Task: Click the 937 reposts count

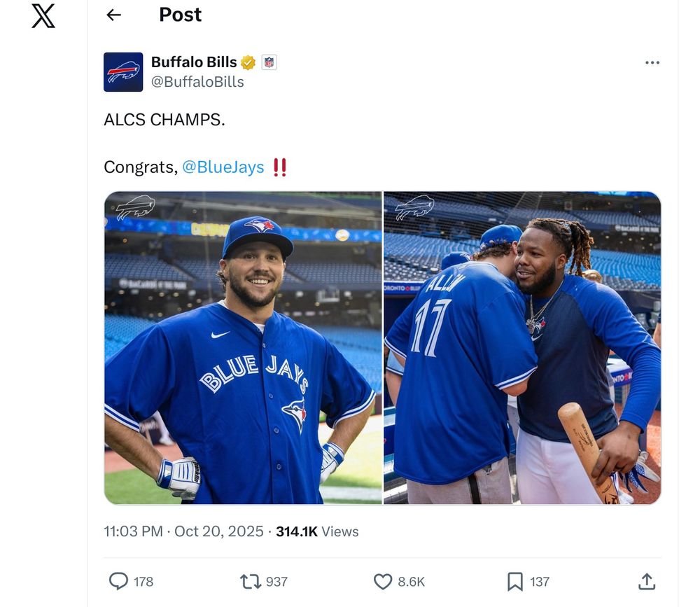Action: 276,582
